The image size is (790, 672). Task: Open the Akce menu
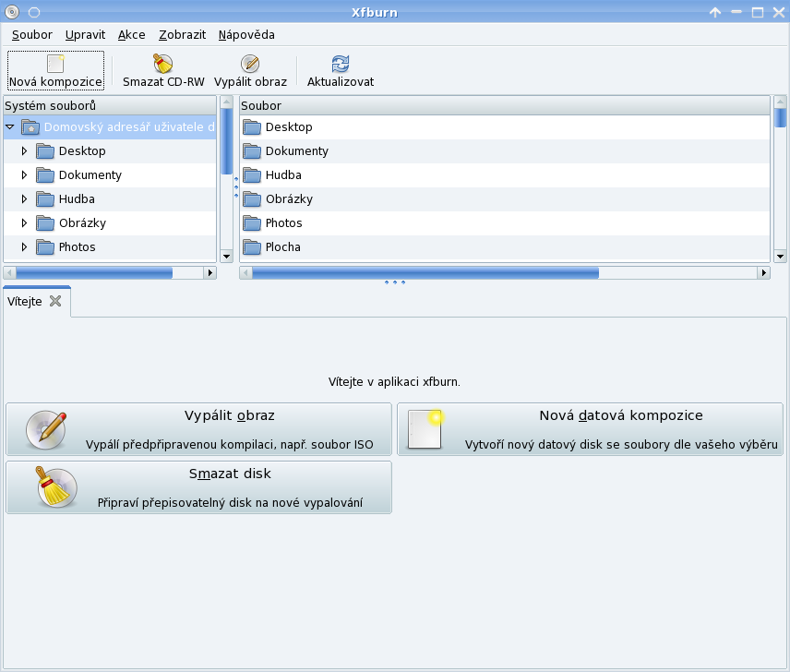[131, 35]
